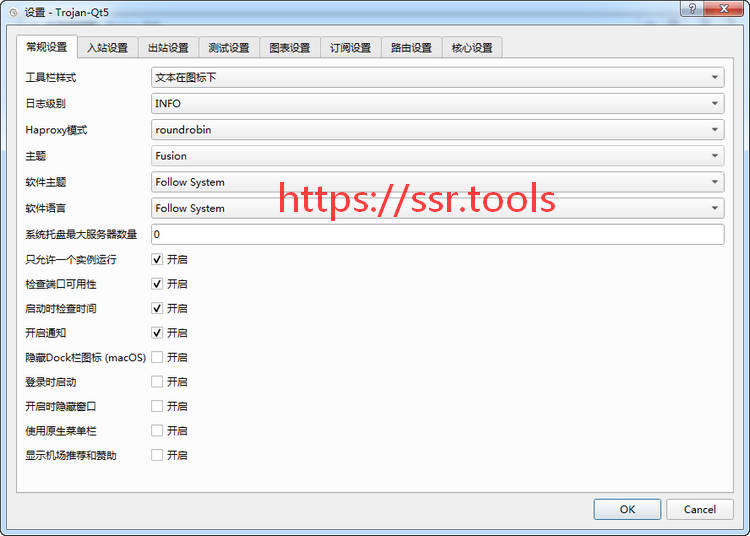Open the 核心设置 tab
750x536 pixels.
pos(472,48)
